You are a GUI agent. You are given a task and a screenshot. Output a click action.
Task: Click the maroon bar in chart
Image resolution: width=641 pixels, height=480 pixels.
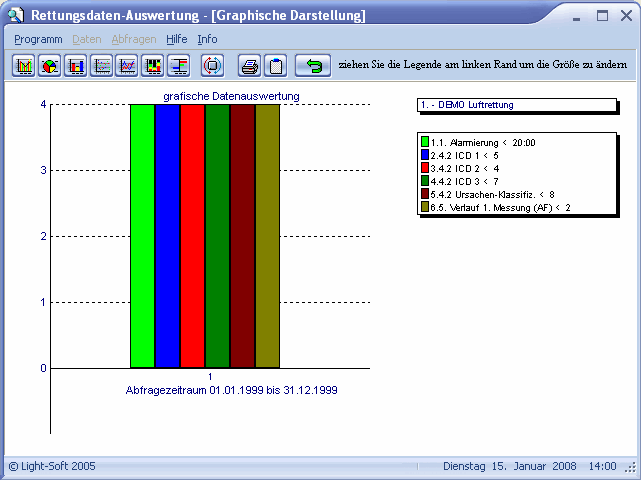(242, 236)
